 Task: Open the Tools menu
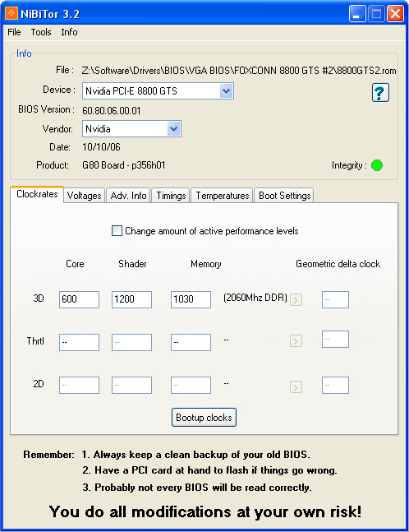pyautogui.click(x=41, y=32)
